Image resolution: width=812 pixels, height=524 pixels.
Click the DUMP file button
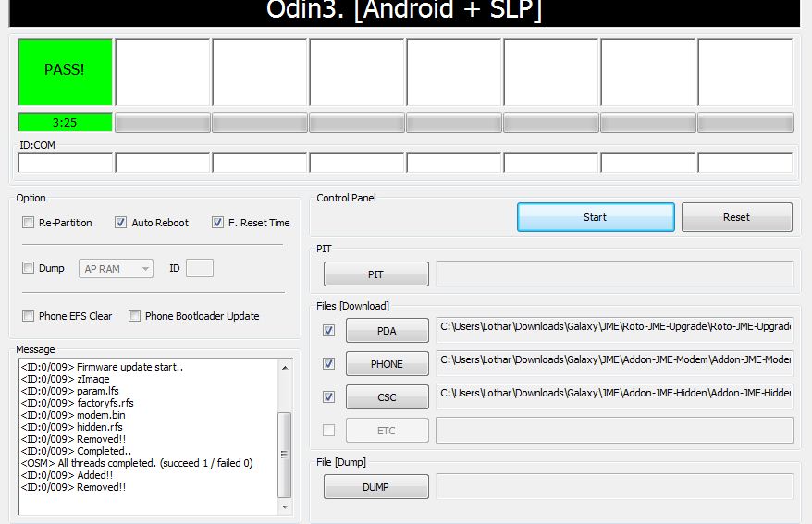(376, 487)
